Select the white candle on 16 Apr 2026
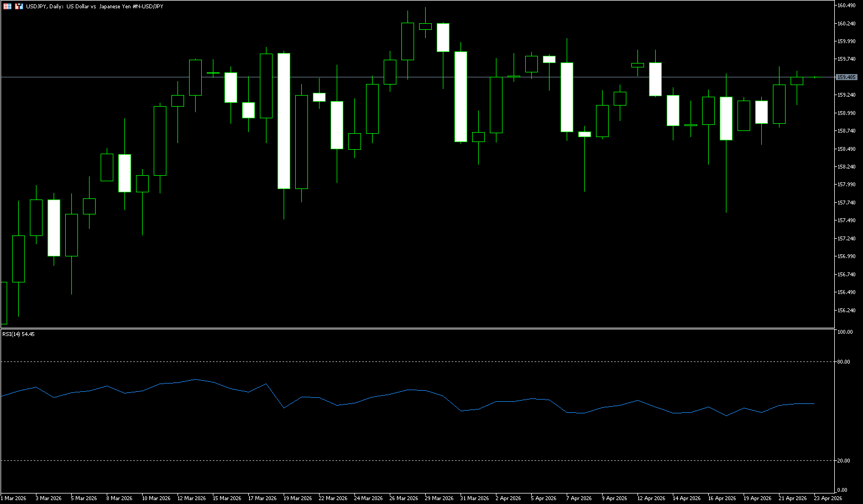 pyautogui.click(x=726, y=119)
